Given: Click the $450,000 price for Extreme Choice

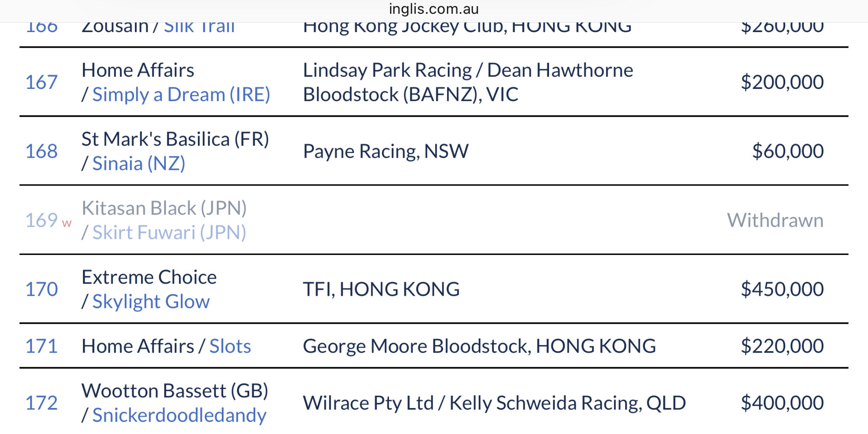Looking at the screenshot, I should tap(782, 289).
